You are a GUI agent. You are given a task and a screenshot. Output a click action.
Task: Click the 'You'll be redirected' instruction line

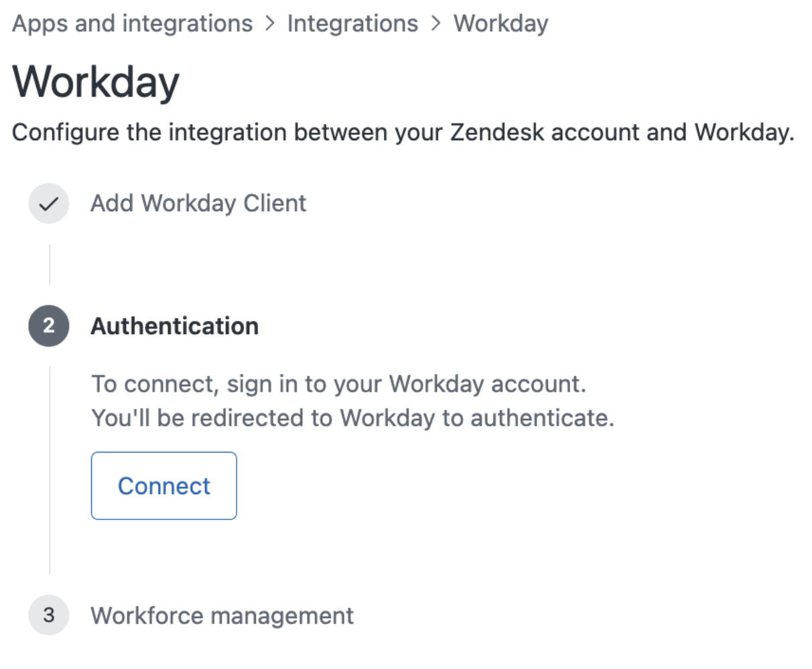(x=353, y=418)
